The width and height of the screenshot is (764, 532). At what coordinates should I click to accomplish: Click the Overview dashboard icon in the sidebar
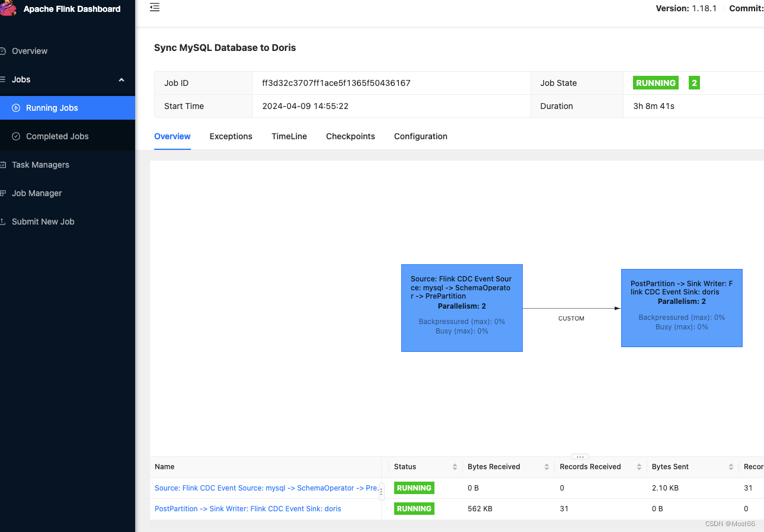click(3, 51)
